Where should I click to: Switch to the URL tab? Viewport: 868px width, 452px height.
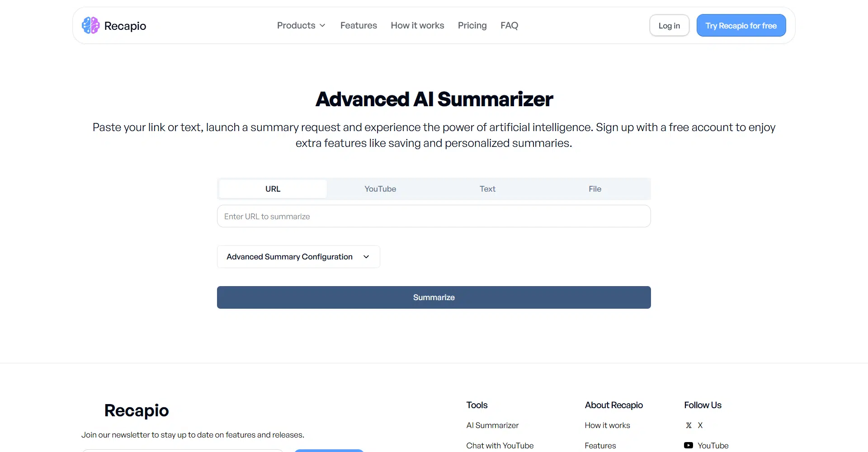point(273,189)
